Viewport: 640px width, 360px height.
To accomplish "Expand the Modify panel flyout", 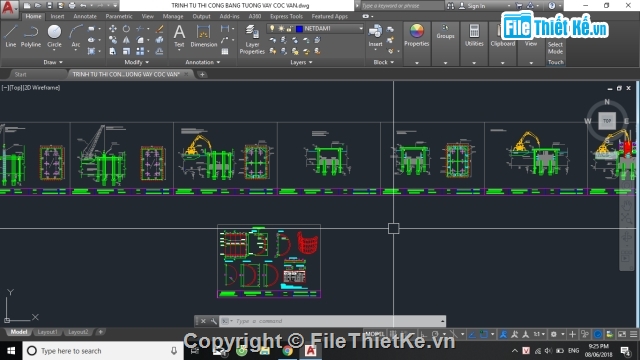I will (x=137, y=62).
